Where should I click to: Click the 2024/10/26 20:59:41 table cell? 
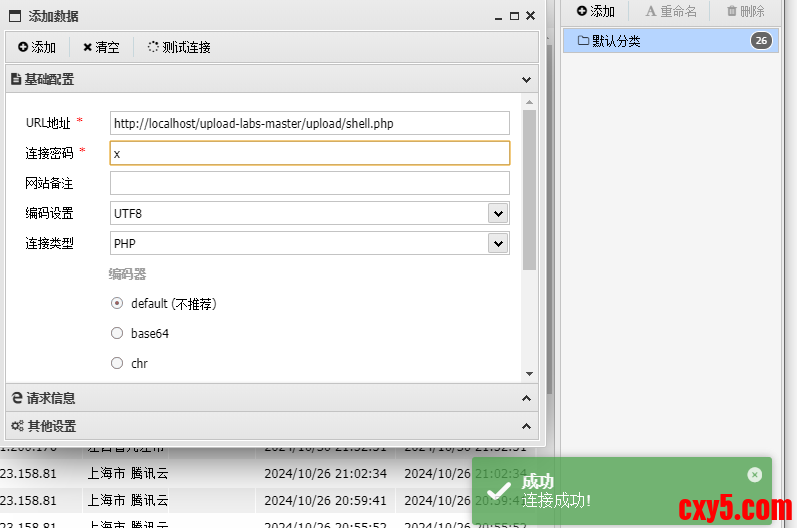(325, 501)
